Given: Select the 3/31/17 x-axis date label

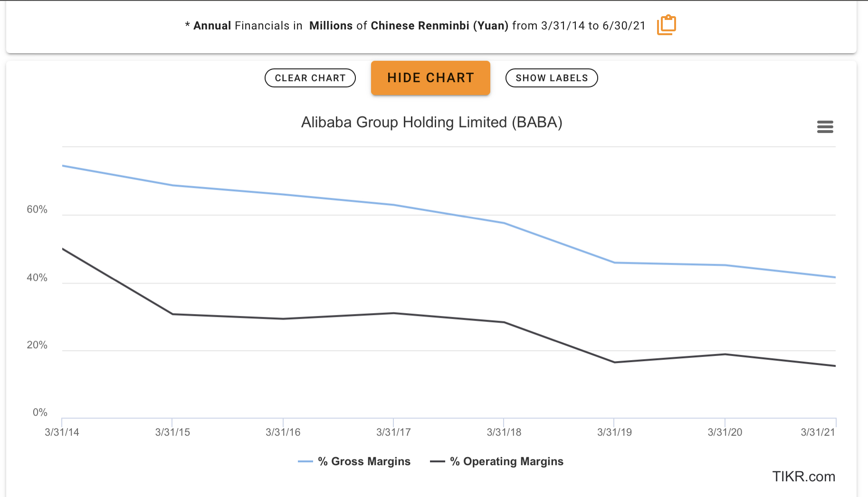Looking at the screenshot, I should click(x=393, y=432).
